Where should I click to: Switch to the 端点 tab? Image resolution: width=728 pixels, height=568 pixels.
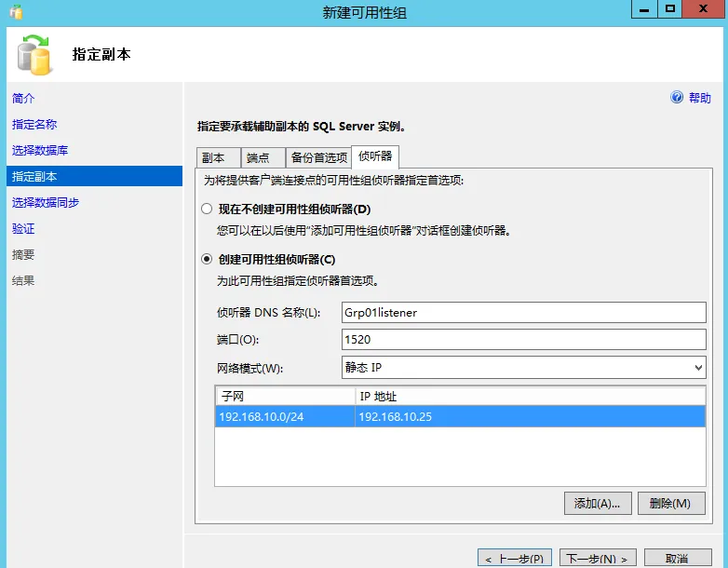coord(263,158)
